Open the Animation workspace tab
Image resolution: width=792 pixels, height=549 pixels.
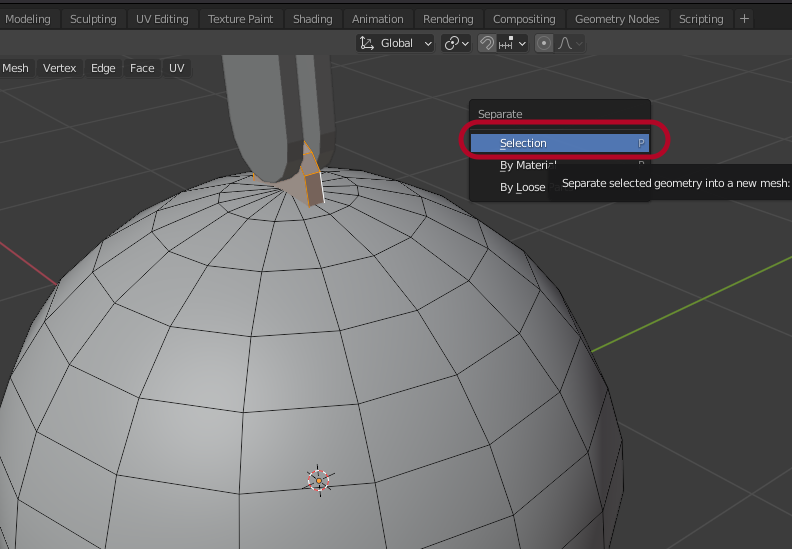378,19
